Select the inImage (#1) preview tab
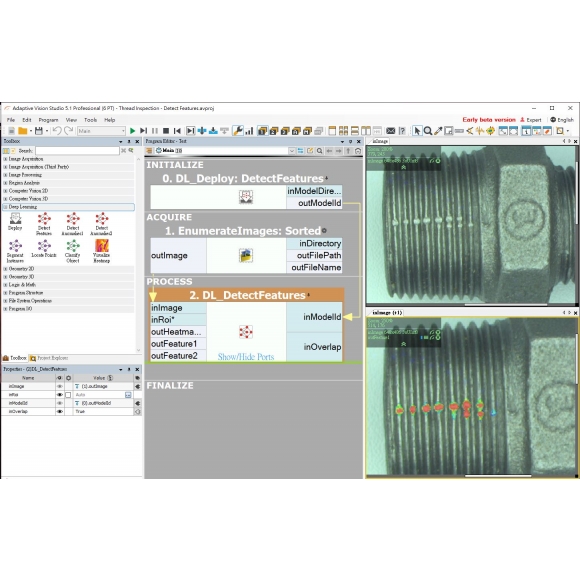 [x=387, y=313]
